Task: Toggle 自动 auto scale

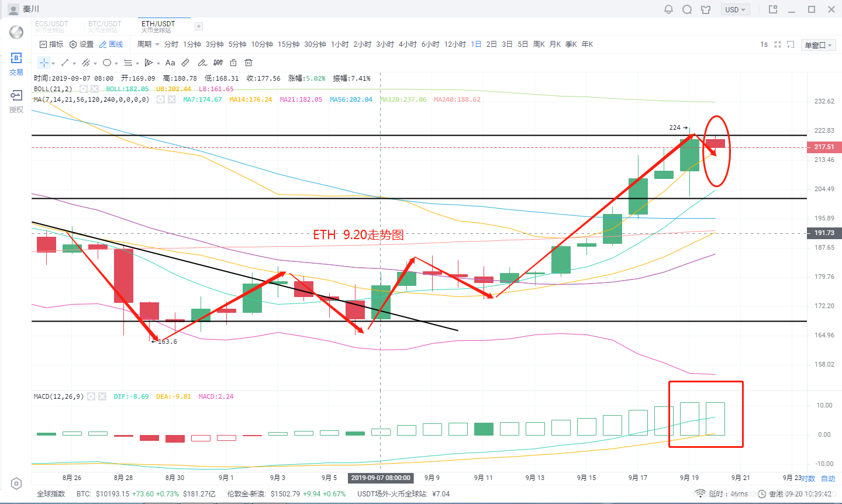Action: (x=828, y=478)
